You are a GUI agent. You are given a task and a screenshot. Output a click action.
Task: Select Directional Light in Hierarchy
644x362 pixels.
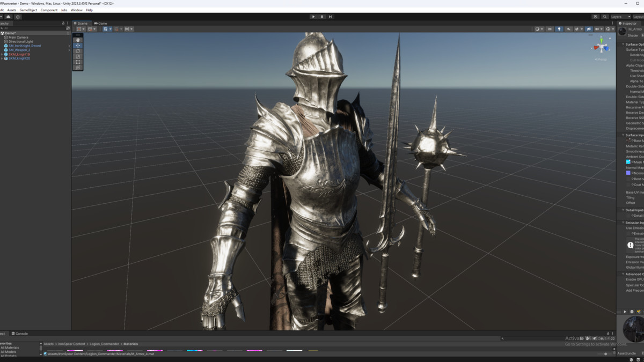(20, 41)
